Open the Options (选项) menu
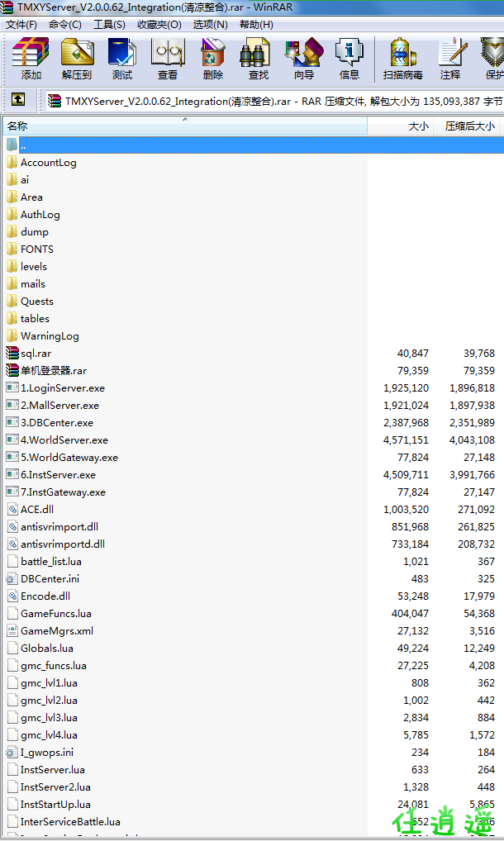Screen dimensions: 504x841 tap(210, 25)
